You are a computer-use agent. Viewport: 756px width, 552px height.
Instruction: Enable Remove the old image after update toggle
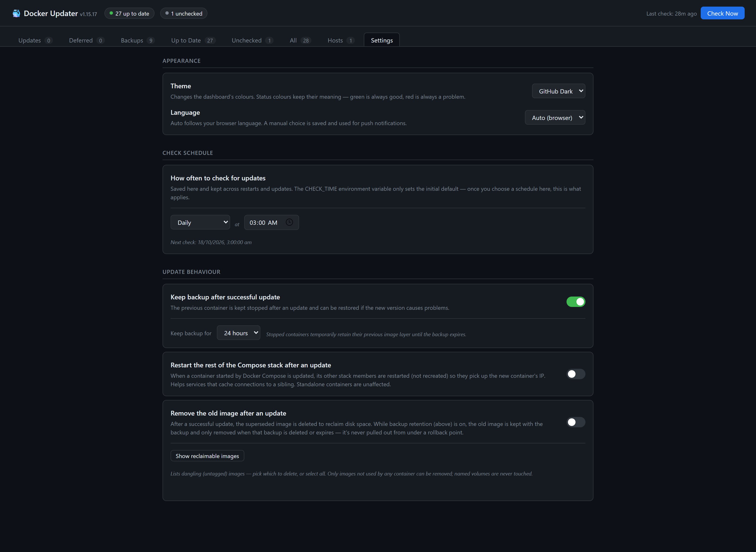(576, 422)
